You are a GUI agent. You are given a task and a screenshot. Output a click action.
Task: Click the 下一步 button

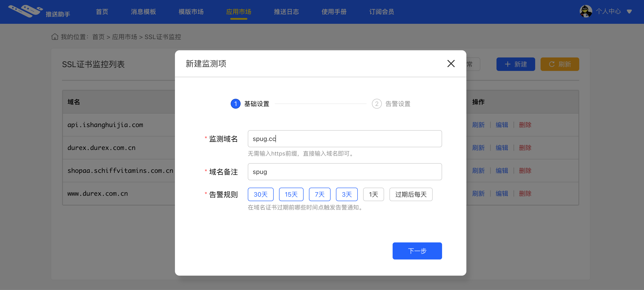coord(417,250)
